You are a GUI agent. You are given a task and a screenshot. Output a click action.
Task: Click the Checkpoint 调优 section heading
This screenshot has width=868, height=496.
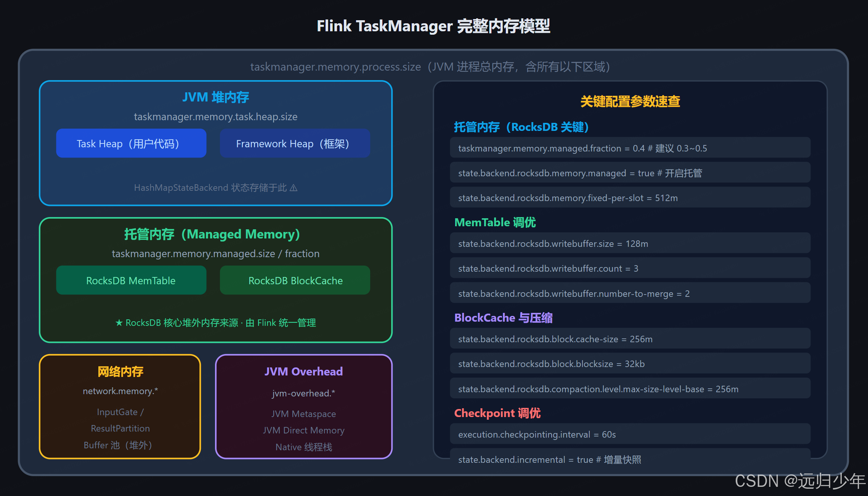click(497, 413)
